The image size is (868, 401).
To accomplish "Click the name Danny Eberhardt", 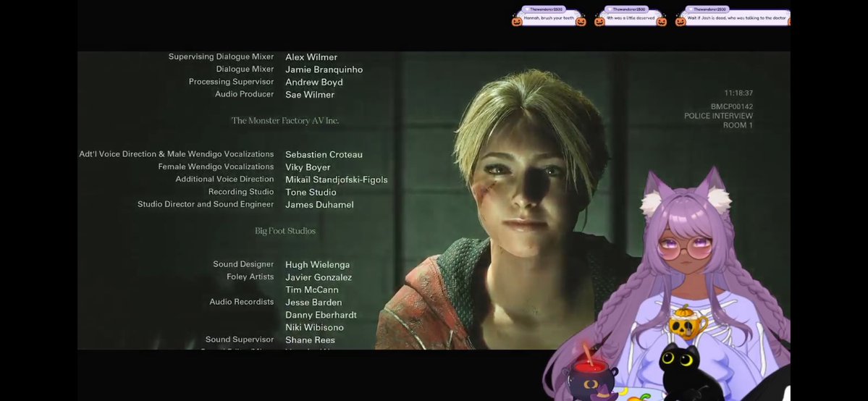I will (321, 315).
